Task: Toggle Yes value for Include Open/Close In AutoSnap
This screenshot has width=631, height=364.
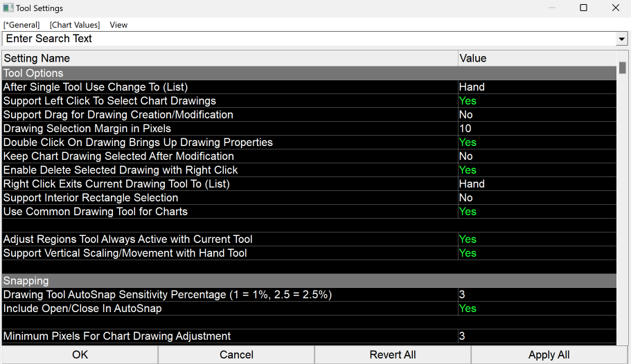Action: click(x=468, y=309)
